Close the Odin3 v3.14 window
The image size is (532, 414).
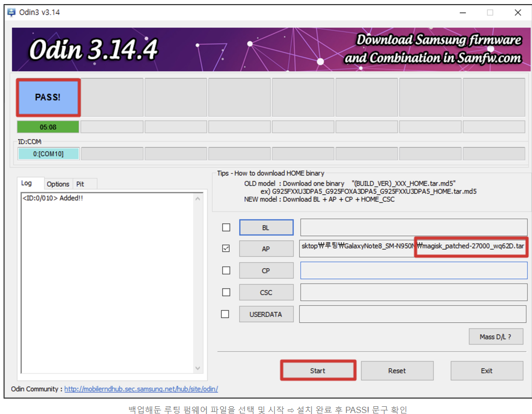(518, 12)
